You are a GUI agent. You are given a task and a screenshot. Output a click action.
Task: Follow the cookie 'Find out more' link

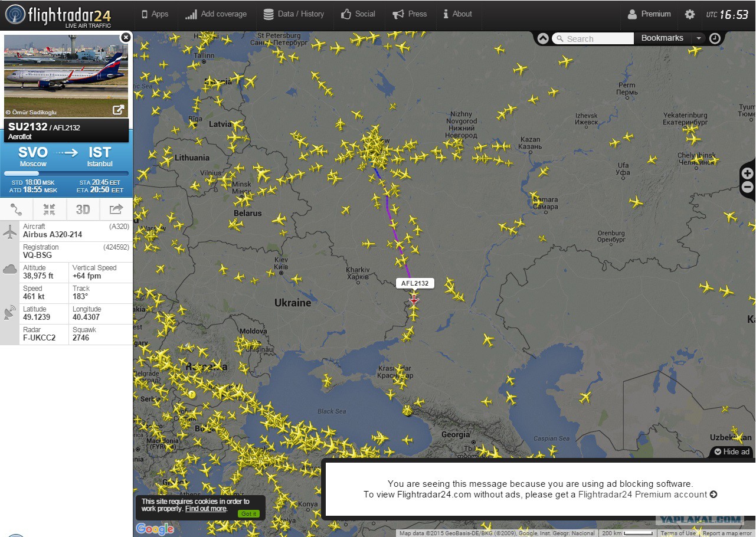point(205,509)
